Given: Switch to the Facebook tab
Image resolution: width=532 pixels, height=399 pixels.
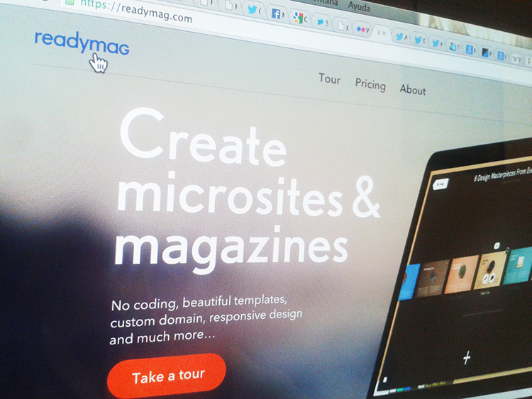Looking at the screenshot, I should 277,14.
